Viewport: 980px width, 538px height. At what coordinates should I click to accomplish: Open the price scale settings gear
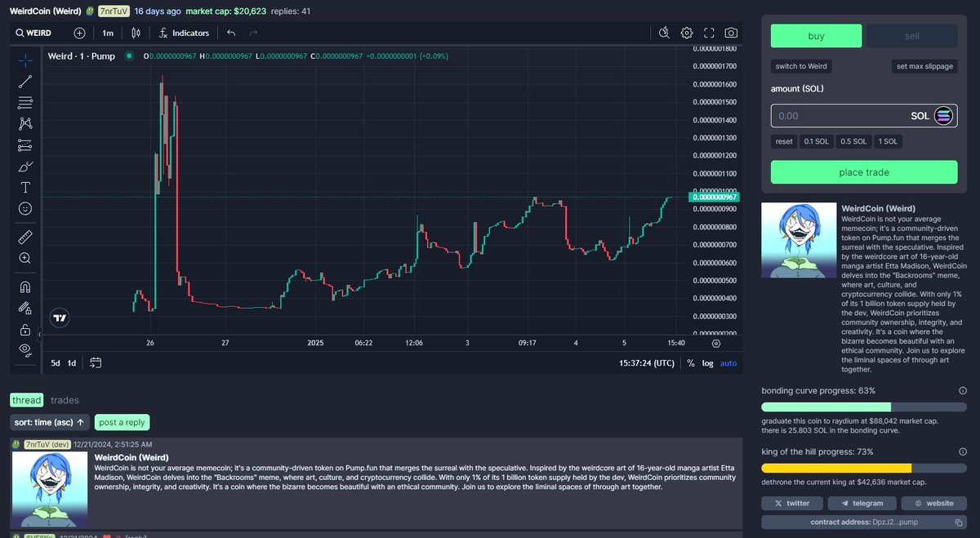coord(716,345)
